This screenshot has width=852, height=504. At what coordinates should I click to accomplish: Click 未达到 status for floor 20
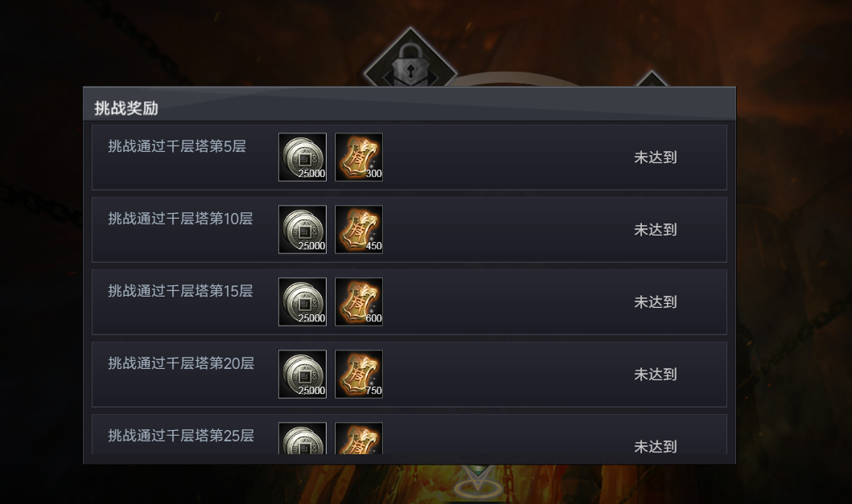(x=656, y=375)
